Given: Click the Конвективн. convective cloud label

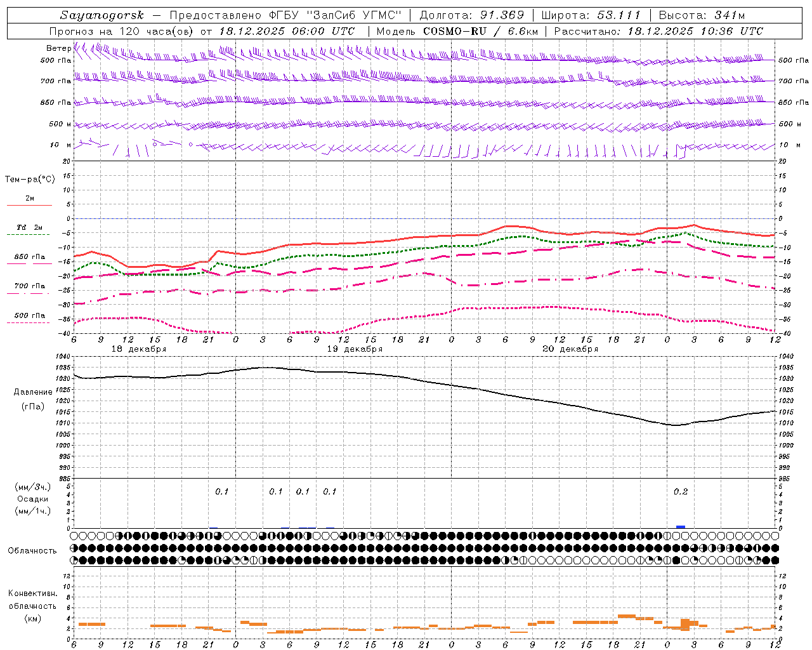Looking at the screenshot, I should [32, 594].
